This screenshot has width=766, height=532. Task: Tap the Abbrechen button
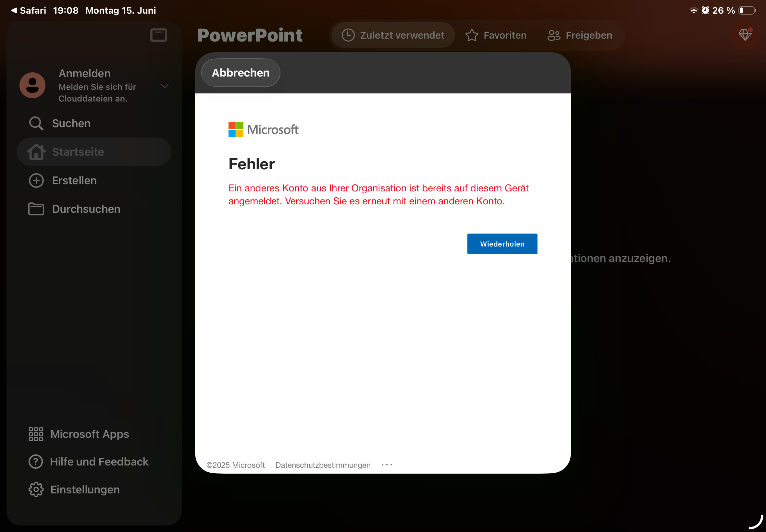(241, 73)
